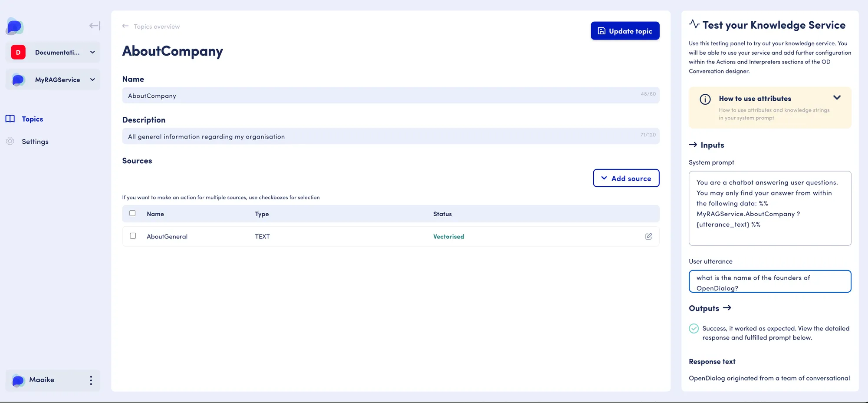The width and height of the screenshot is (868, 403).
Task: Click the red D workspace avatar
Action: point(18,52)
